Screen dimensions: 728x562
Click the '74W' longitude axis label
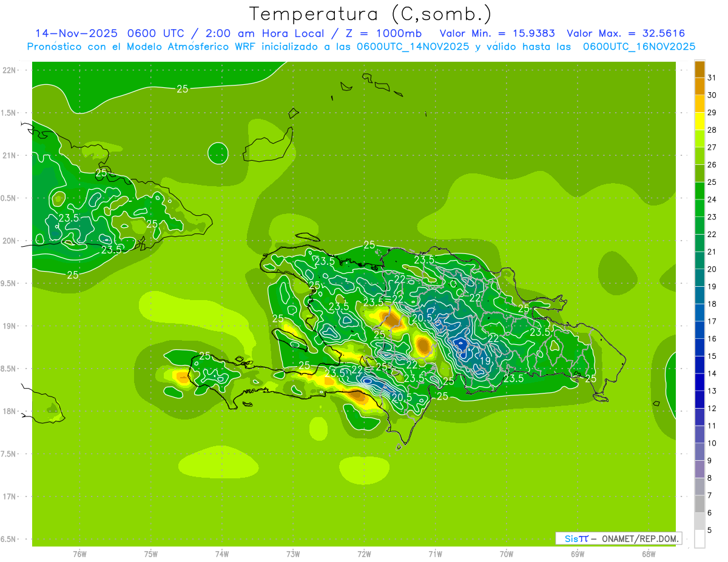[222, 554]
